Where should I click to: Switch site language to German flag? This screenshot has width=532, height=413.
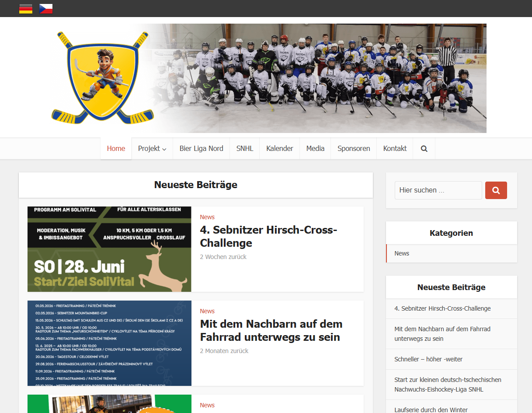(26, 9)
